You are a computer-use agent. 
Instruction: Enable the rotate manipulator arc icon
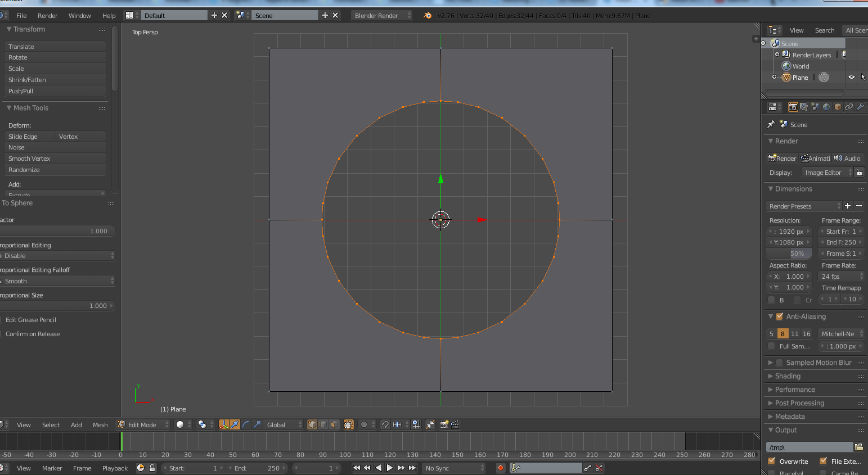(246, 424)
